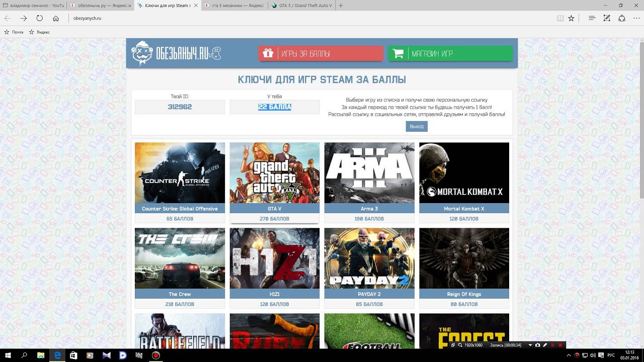Click the gift icon on red button

coord(268,53)
